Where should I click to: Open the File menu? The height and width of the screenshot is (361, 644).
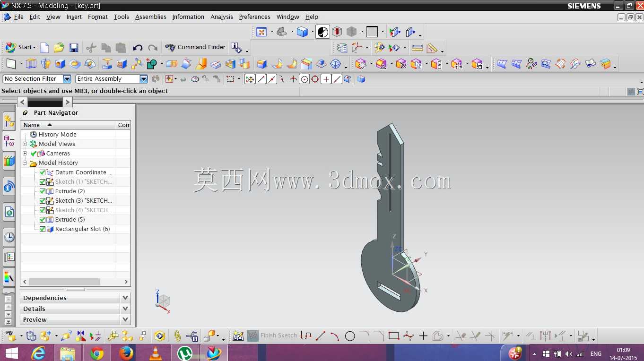tap(18, 17)
